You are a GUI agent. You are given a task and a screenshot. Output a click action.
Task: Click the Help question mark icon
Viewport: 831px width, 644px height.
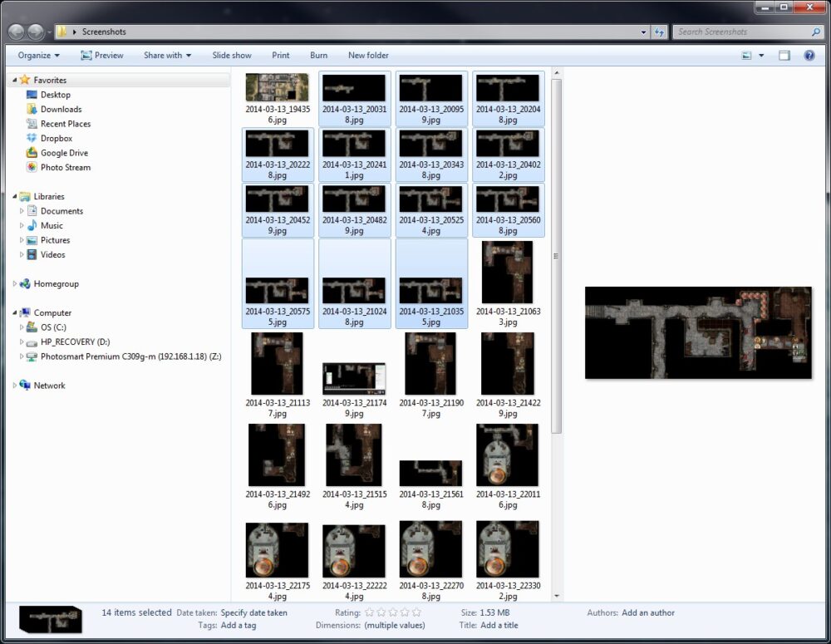coord(809,56)
